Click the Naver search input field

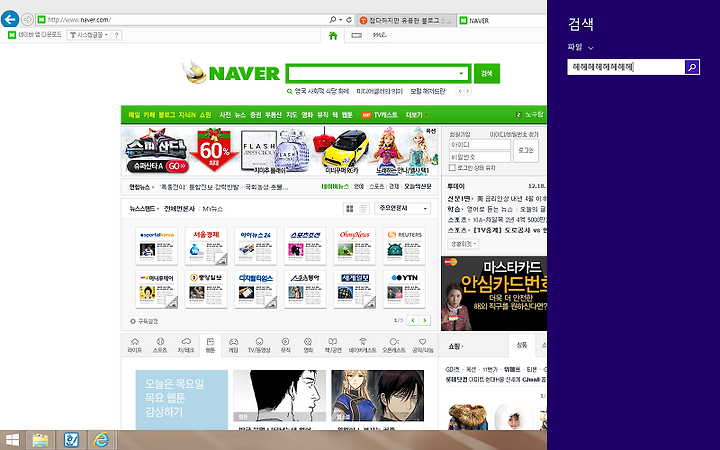pos(372,73)
